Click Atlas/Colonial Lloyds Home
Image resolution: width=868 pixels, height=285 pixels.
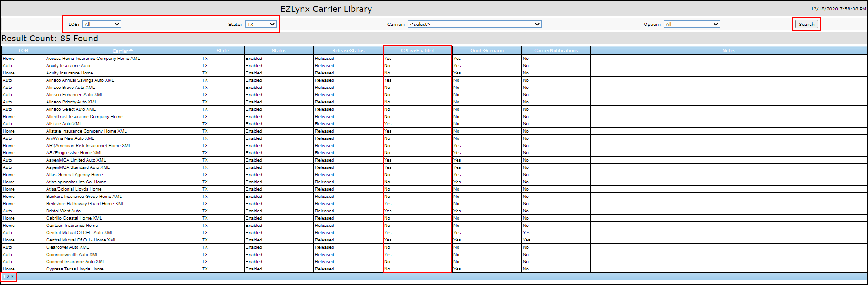tap(74, 189)
